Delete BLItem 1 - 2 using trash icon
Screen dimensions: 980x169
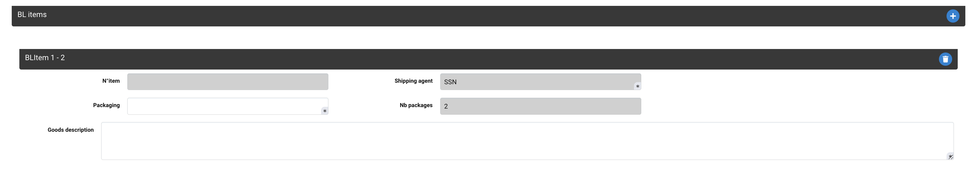click(x=945, y=59)
